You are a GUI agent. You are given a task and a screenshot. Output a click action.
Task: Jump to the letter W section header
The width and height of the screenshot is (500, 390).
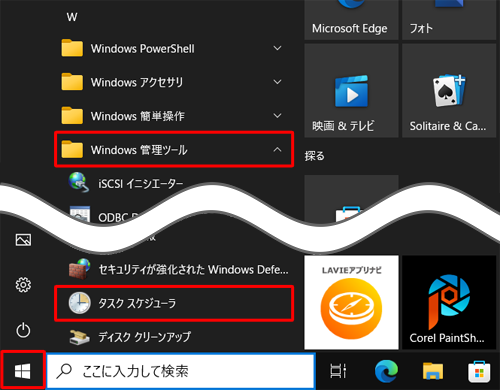click(72, 17)
